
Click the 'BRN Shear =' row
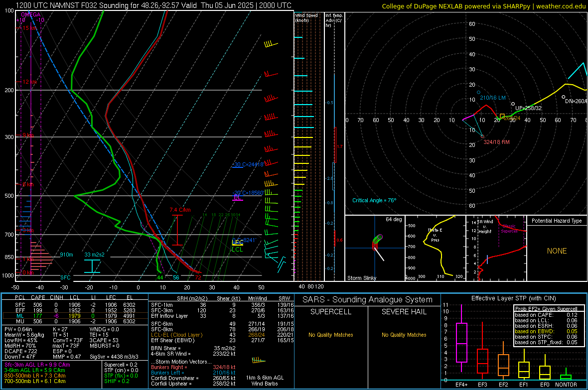[193, 348]
